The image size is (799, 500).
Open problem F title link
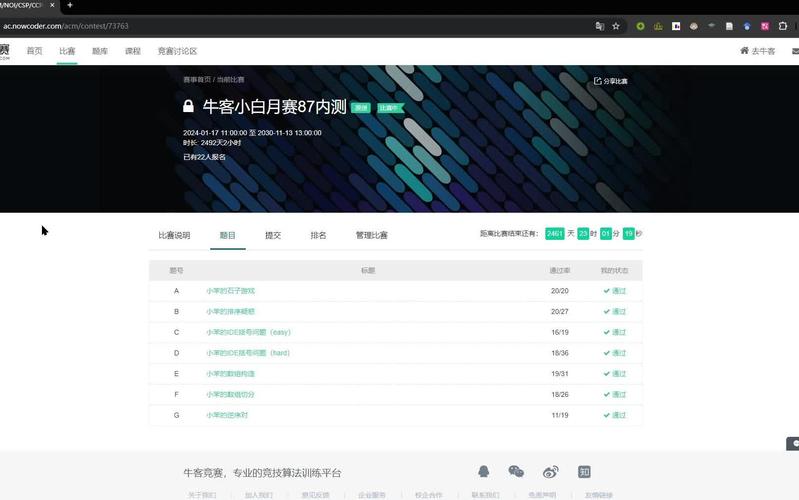tap(230, 394)
